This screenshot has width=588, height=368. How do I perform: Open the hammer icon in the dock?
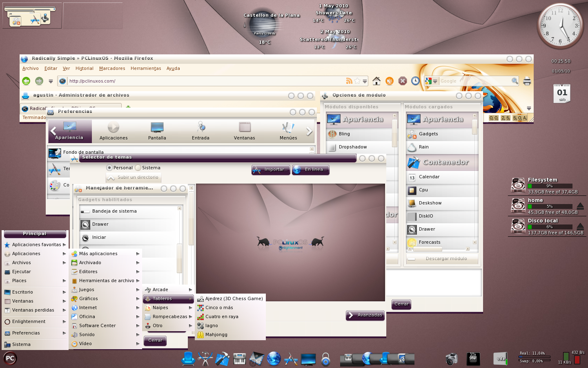pyautogui.click(x=223, y=359)
